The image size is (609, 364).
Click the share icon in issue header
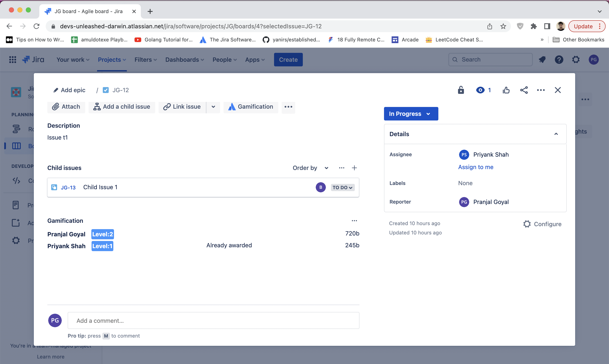524,90
